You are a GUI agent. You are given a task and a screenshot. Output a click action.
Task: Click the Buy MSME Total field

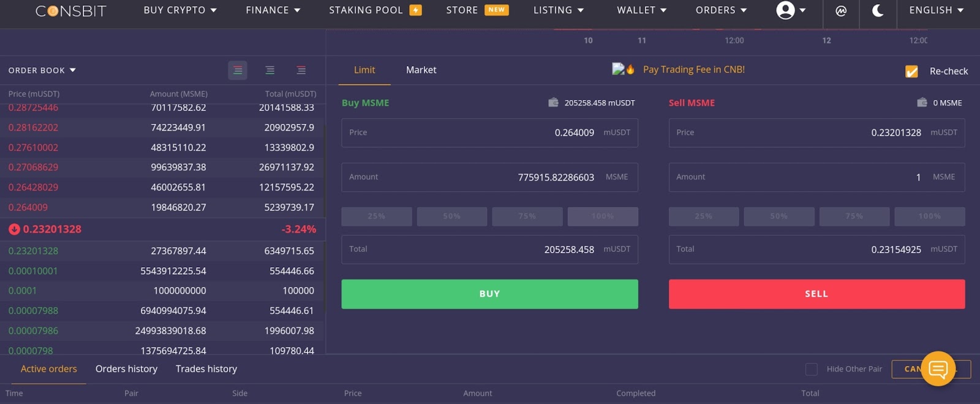(x=489, y=250)
